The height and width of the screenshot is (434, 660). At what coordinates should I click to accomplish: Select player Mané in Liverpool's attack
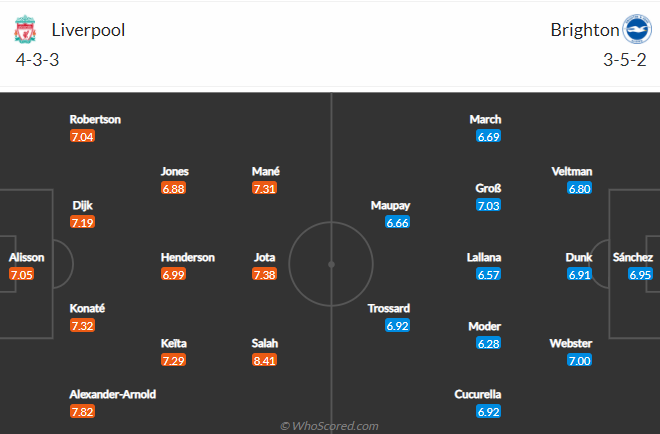click(x=266, y=171)
